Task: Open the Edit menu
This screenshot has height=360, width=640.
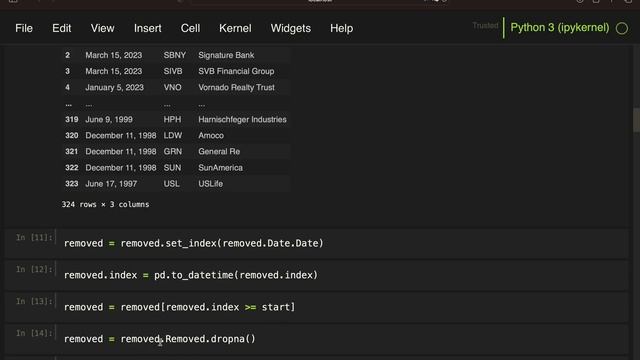Action: click(x=62, y=28)
